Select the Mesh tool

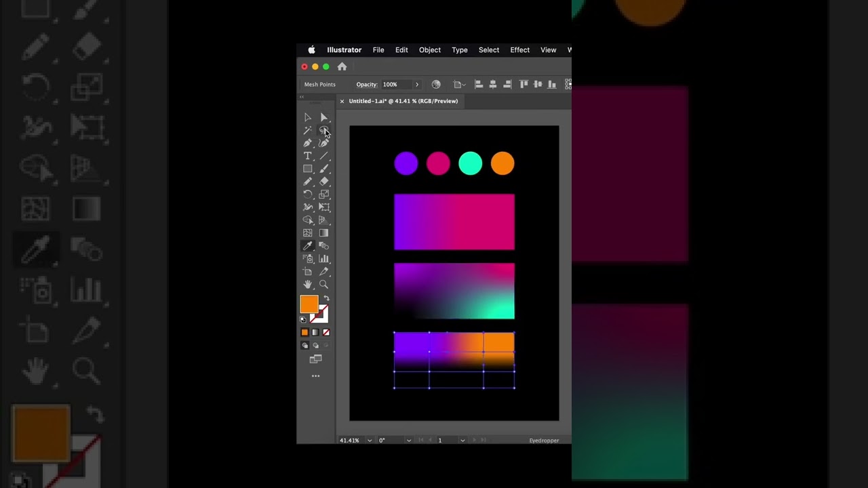(x=307, y=233)
